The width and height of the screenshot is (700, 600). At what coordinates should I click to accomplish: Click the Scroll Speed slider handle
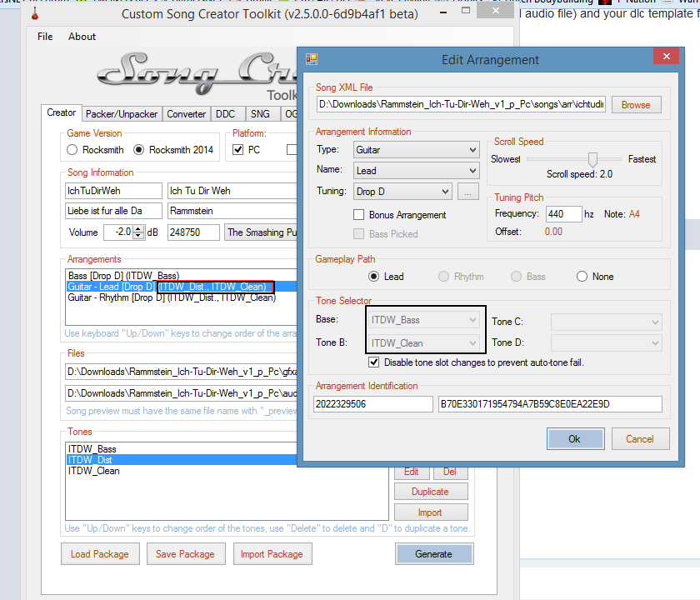pos(592,159)
